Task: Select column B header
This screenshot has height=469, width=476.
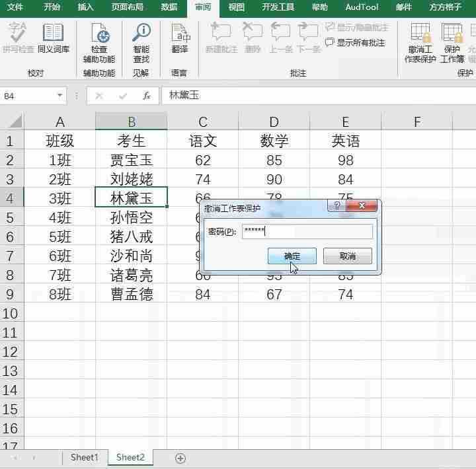Action: click(131, 122)
